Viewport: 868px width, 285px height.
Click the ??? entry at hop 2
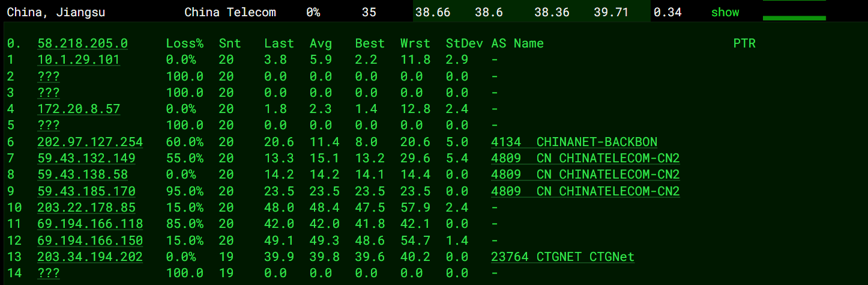click(49, 76)
